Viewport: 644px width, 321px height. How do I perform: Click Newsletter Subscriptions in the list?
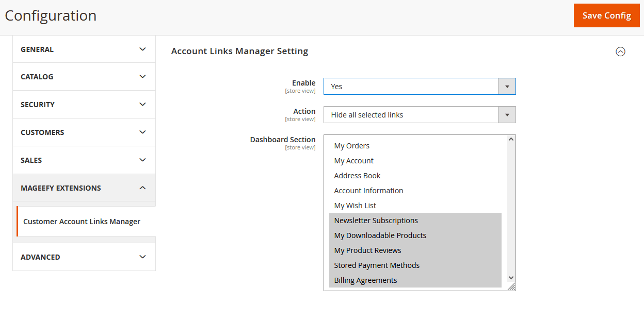(x=376, y=221)
